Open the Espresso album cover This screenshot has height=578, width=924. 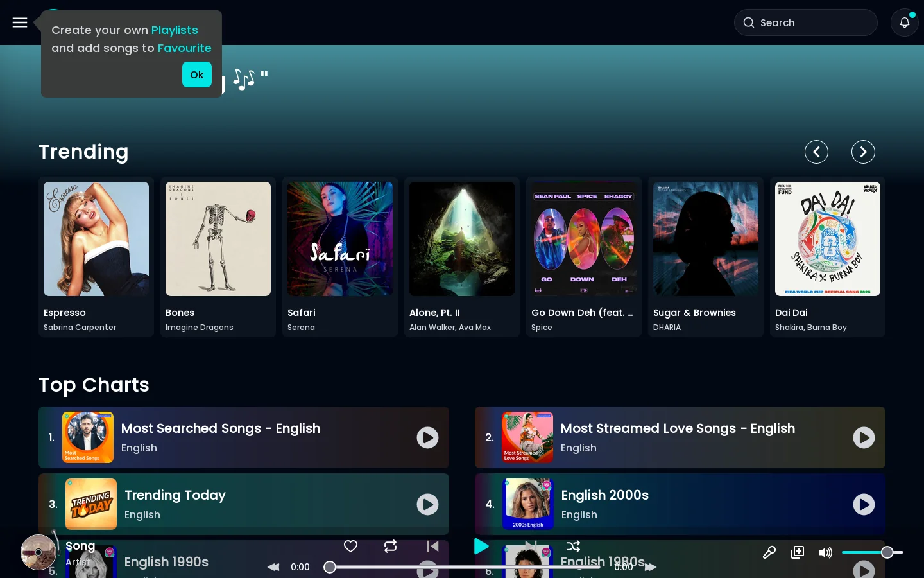[96, 239]
